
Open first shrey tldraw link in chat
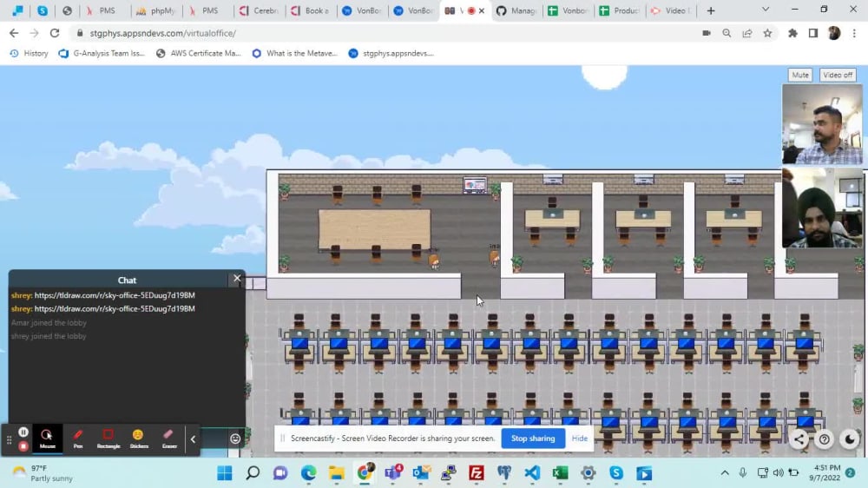115,295
